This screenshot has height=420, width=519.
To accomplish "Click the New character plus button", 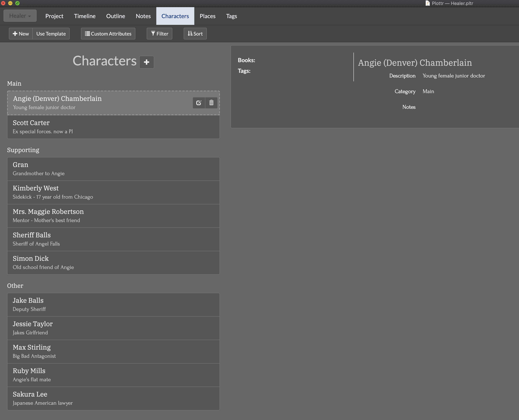I will pos(21,34).
